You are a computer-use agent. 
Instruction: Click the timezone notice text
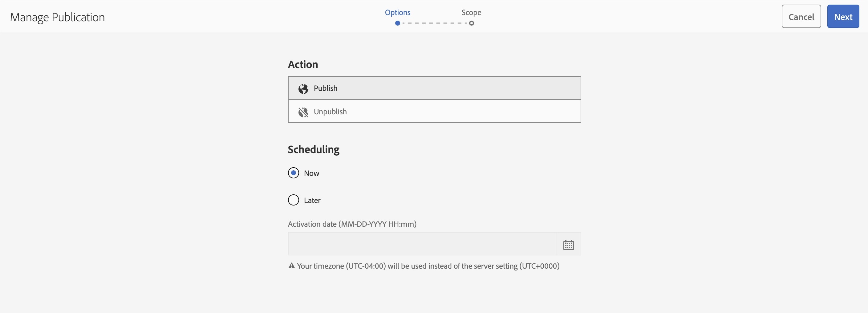428,266
